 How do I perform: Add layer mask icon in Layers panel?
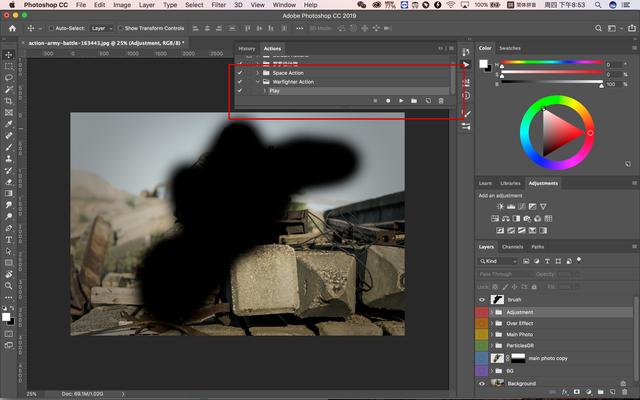(x=576, y=392)
